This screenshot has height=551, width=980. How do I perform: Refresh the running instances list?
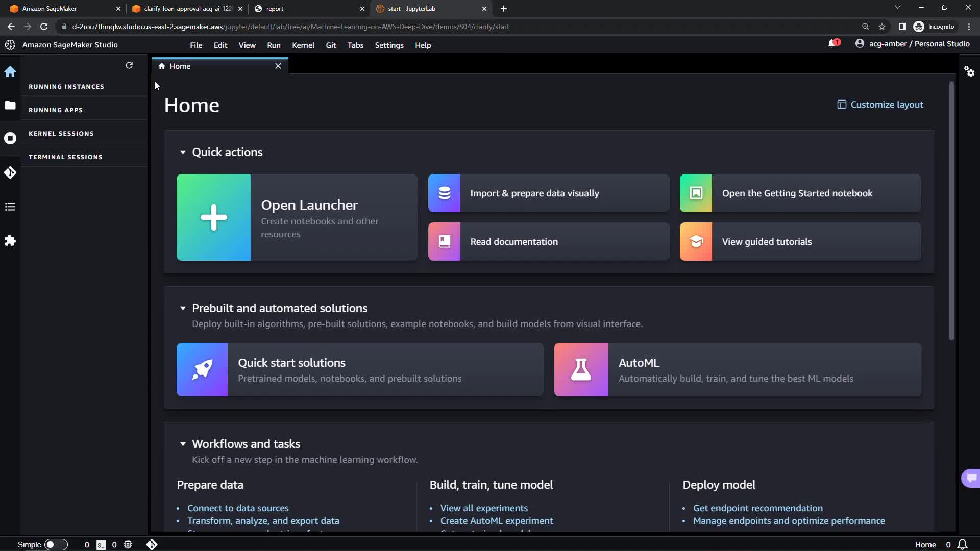pos(129,65)
